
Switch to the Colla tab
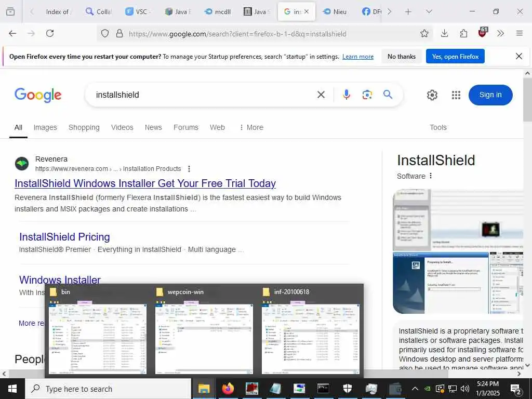pyautogui.click(x=98, y=12)
